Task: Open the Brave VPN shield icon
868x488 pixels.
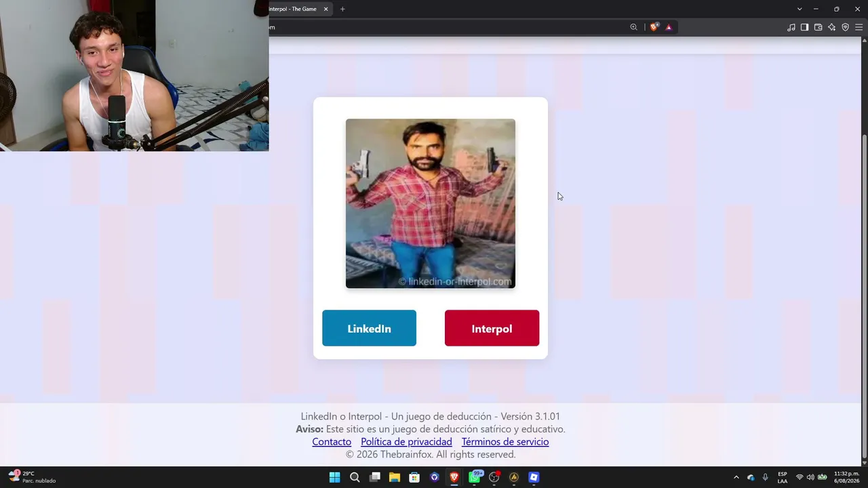Action: tap(846, 27)
